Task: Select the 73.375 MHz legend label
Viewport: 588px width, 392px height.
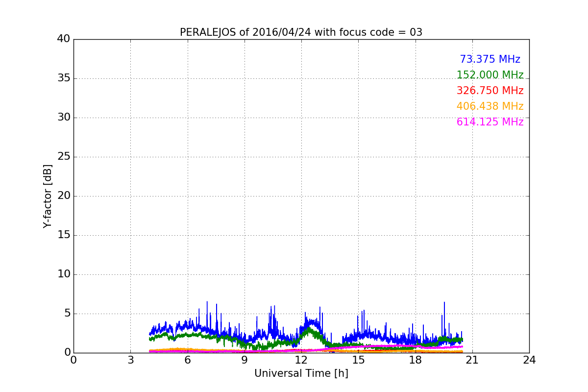Action: [490, 59]
